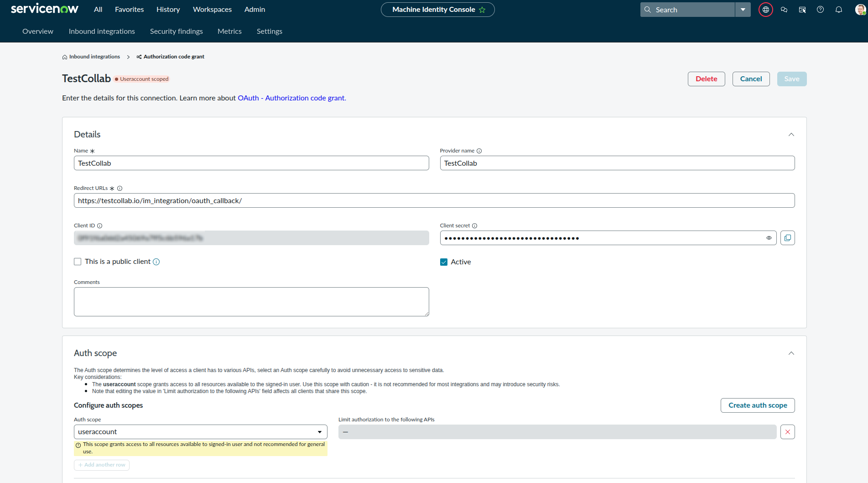This screenshot has width=868, height=483.
Task: Show Client ID info tooltip
Action: pos(99,226)
